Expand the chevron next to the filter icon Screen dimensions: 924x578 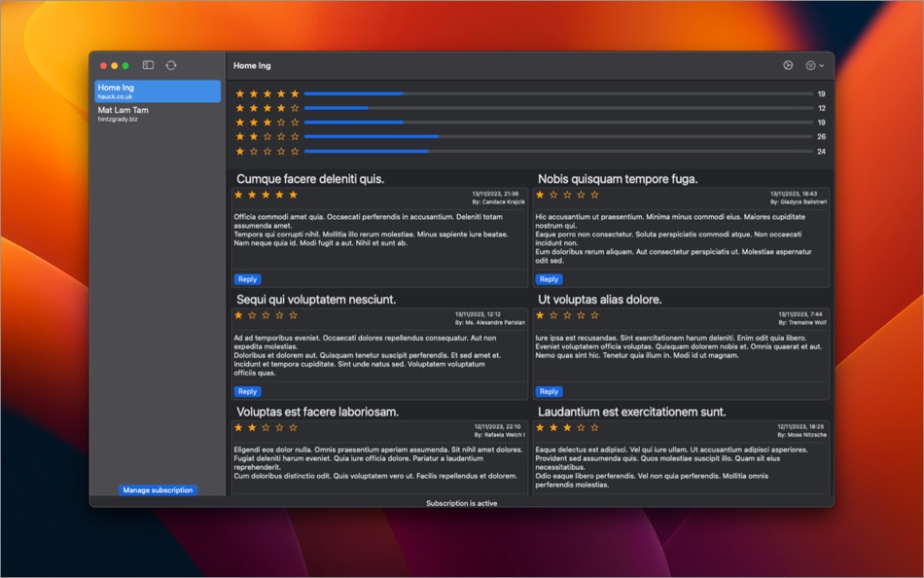[x=822, y=65]
